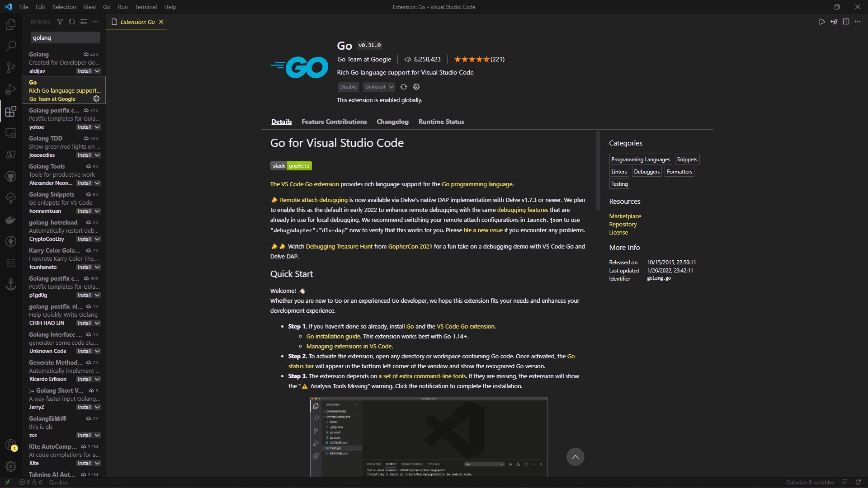Image resolution: width=868 pixels, height=488 pixels.
Task: Click the golang extension search field
Action: click(x=65, y=38)
